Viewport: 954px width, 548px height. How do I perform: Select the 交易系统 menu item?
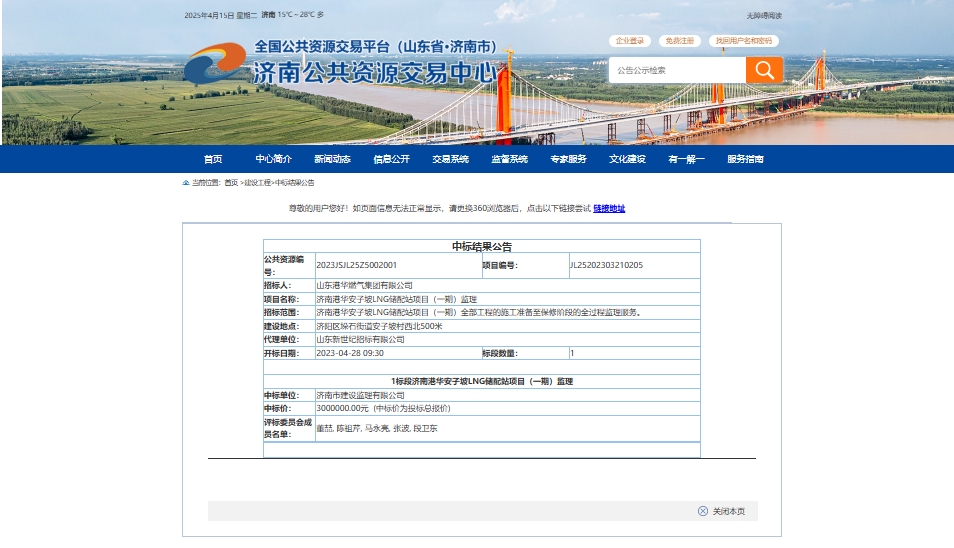450,159
